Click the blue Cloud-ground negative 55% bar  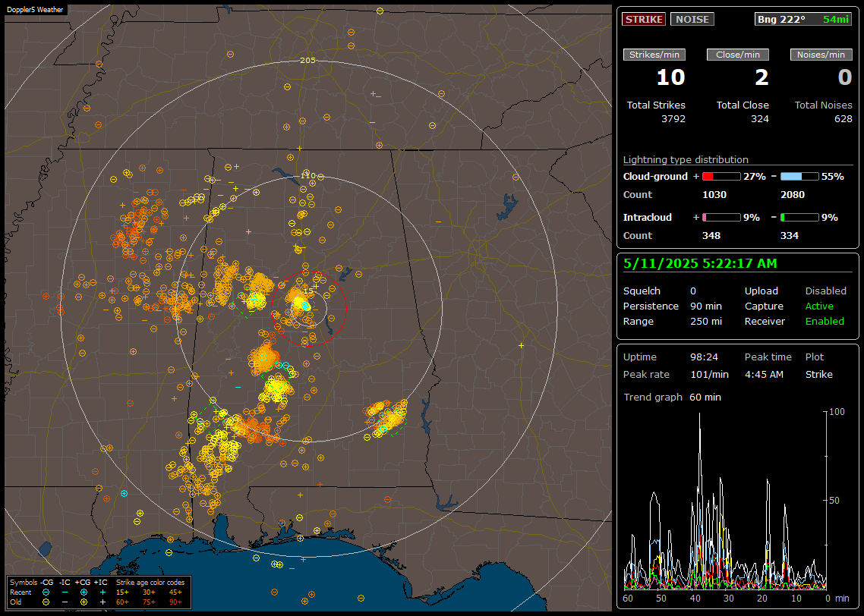click(x=799, y=177)
